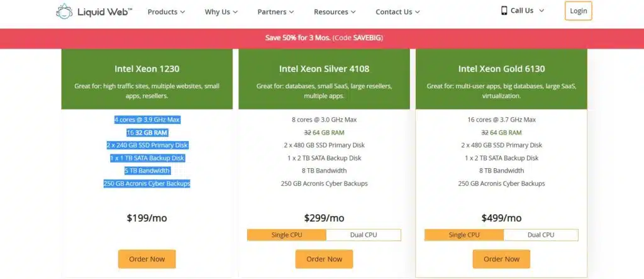Click the SAVEBIG promo banner
644x279 pixels.
pyautogui.click(x=324, y=38)
